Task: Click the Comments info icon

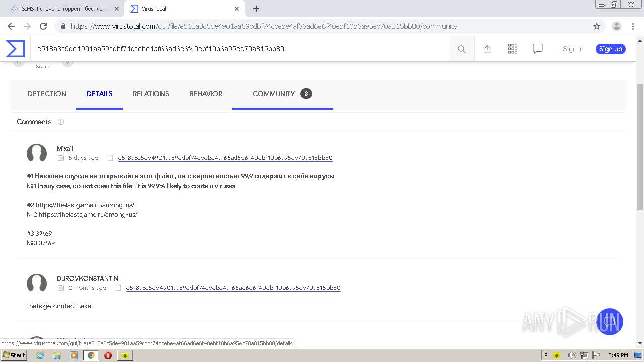Action: [x=61, y=122]
